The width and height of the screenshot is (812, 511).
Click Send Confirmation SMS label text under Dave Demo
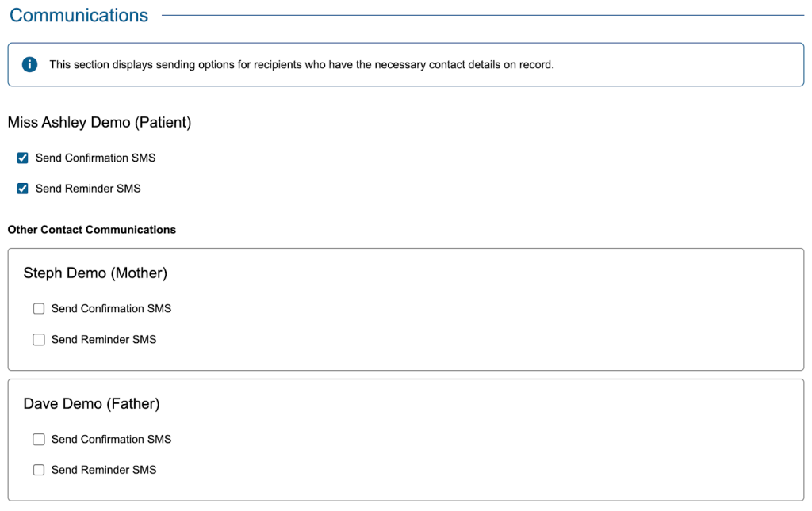[111, 440]
